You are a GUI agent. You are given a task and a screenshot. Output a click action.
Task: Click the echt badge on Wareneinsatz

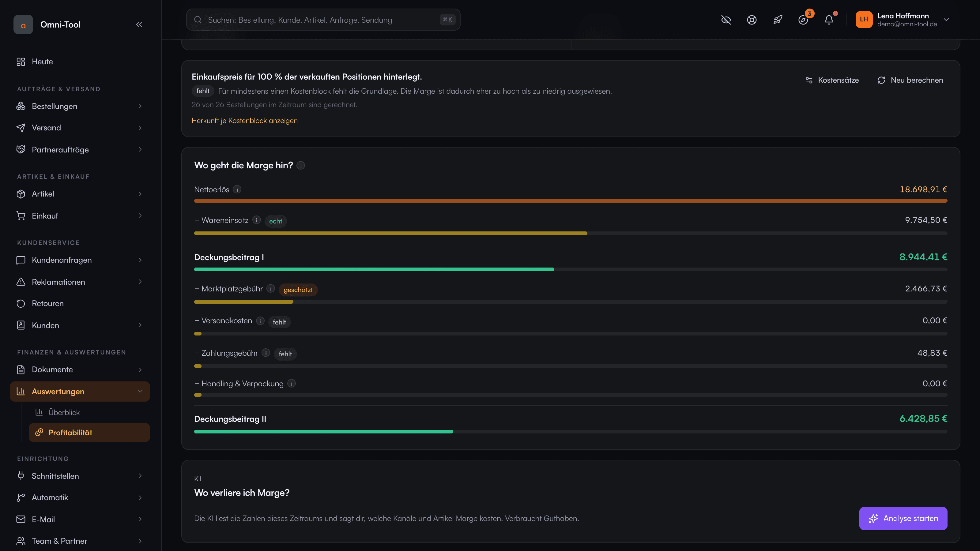pos(275,221)
